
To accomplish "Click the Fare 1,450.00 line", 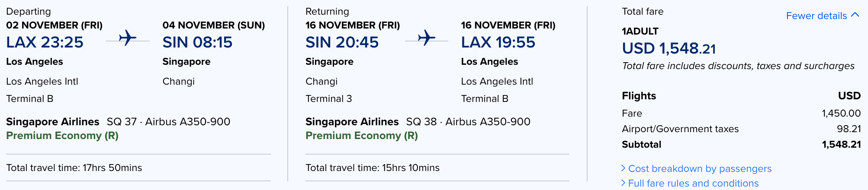I will 741,113.
